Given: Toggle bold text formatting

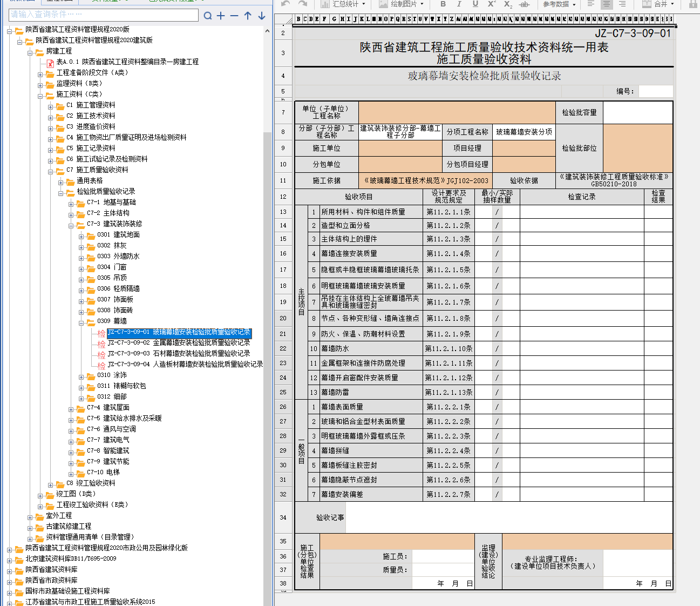Looking at the screenshot, I should click(x=443, y=4).
